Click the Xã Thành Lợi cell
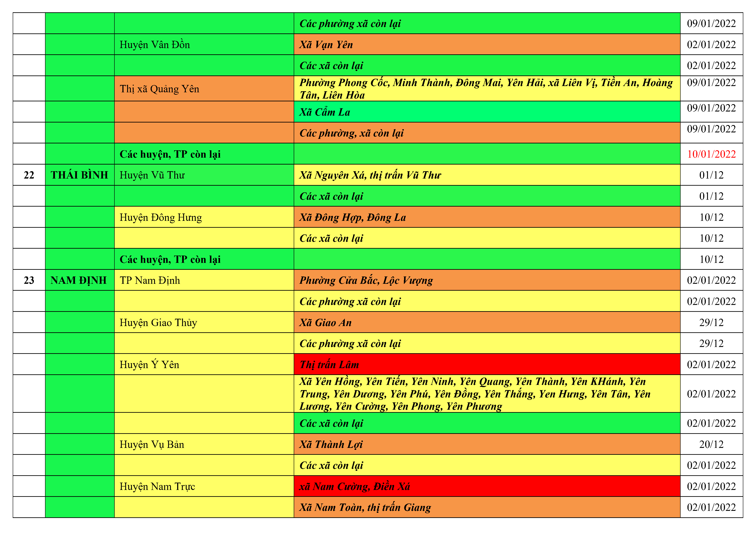The width and height of the screenshot is (756, 535). coord(331,444)
